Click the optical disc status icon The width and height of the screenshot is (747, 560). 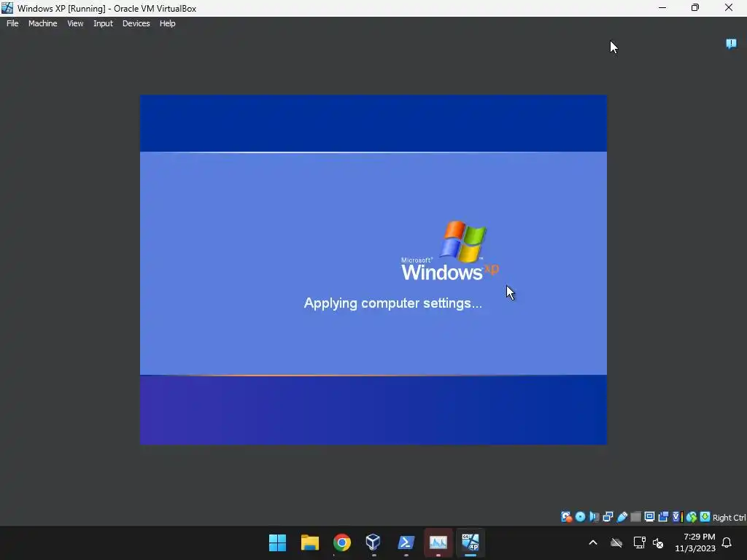tap(580, 517)
